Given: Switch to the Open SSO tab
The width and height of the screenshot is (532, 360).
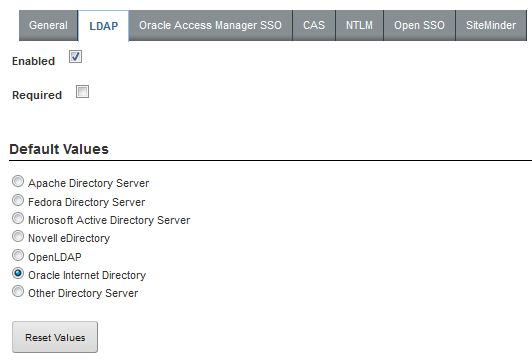Looking at the screenshot, I should pos(419,25).
